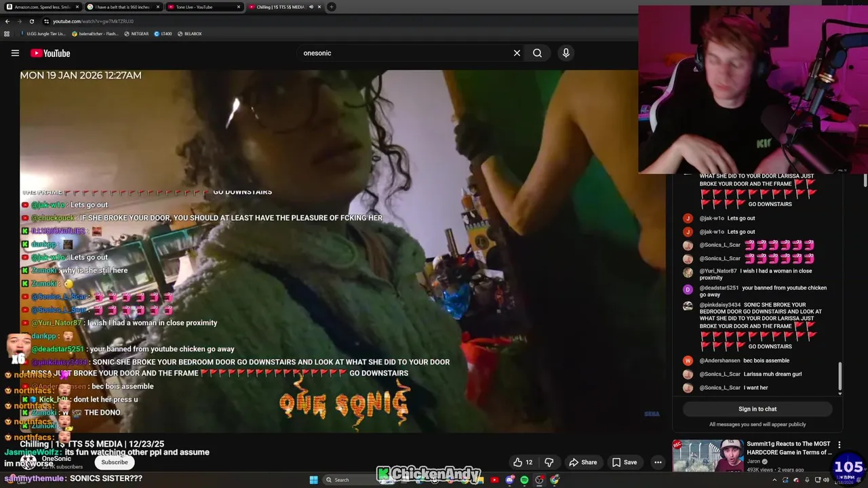Open 'Summit1g Reacts to The MOST HARDCORE Game' title
This screenshot has height=488, width=868.
tap(789, 448)
